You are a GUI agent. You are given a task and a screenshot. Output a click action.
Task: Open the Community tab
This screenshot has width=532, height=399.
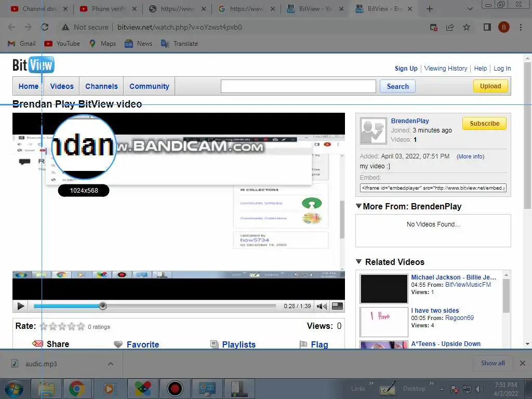pos(149,86)
